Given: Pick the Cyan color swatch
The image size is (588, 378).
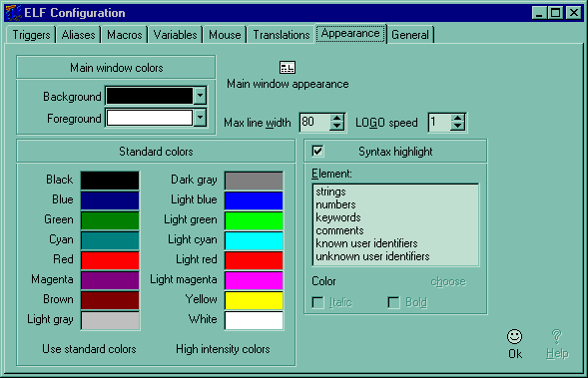Looking at the screenshot, I should (110, 240).
